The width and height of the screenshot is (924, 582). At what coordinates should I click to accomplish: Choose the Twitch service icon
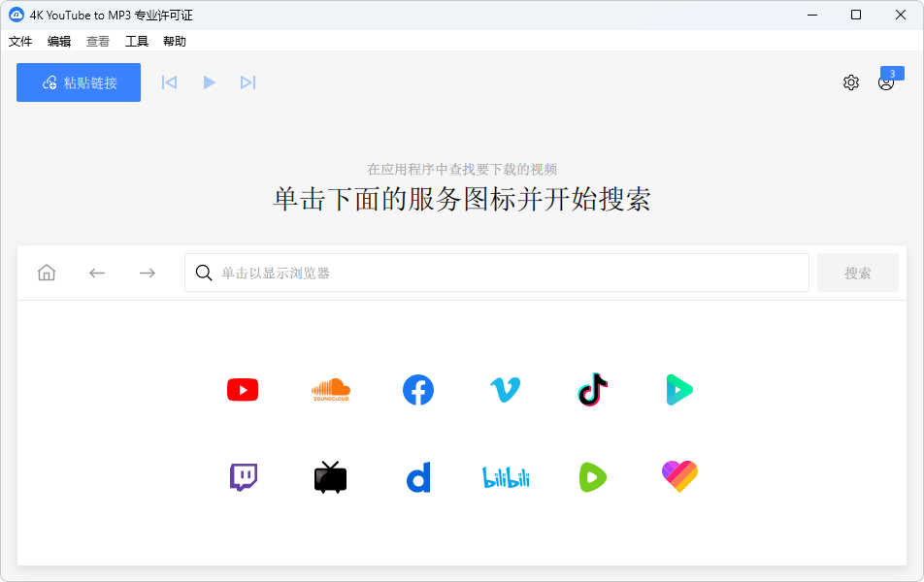[243, 477]
